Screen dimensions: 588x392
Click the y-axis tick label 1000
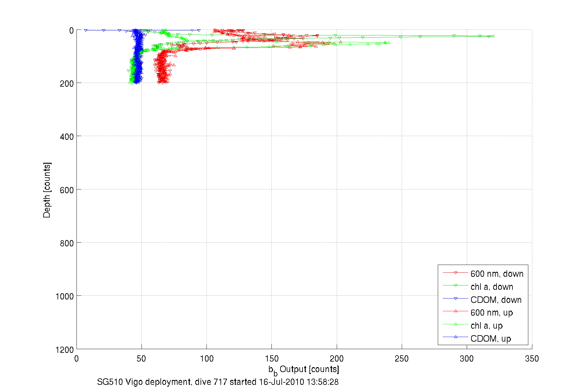point(65,296)
